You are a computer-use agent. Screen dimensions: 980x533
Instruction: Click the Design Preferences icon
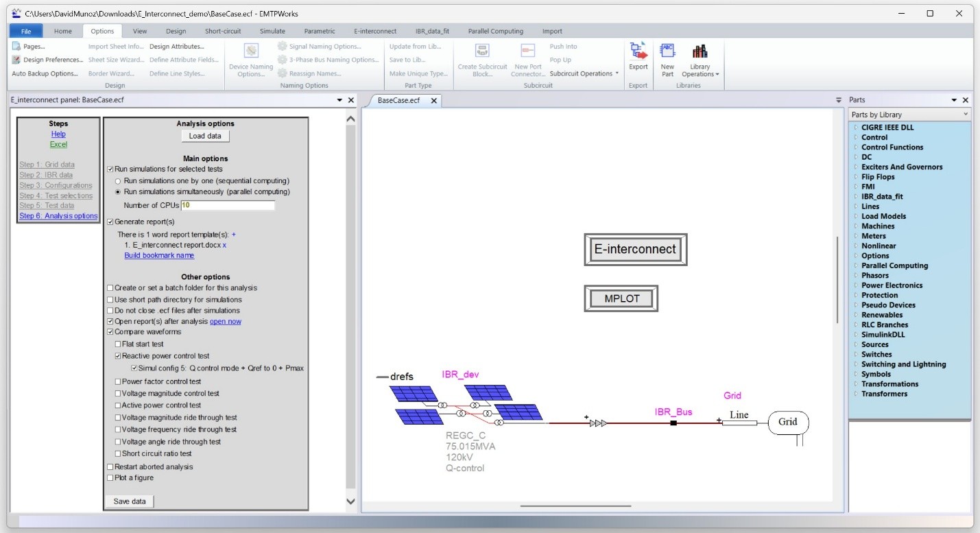tap(17, 60)
